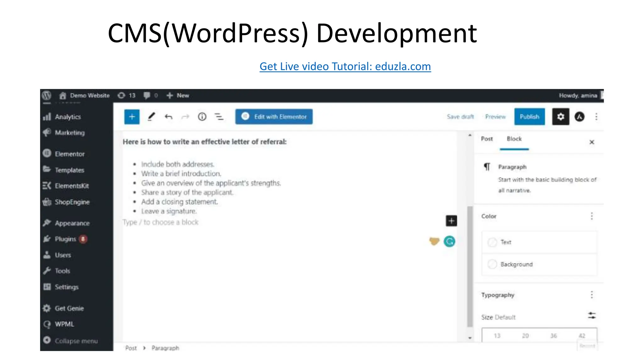This screenshot has height=362, width=644.
Task: Click 'Include both addresses.' list item
Action: [178, 164]
